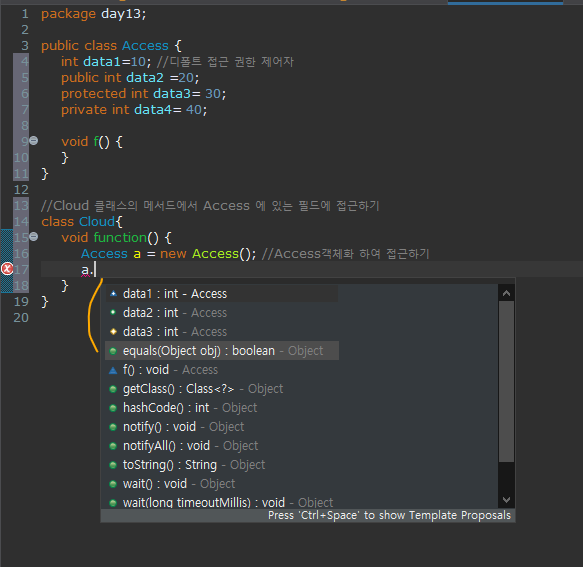Click the Cloud class name on line 14
Screen dimensions: 583x567
coord(97,221)
